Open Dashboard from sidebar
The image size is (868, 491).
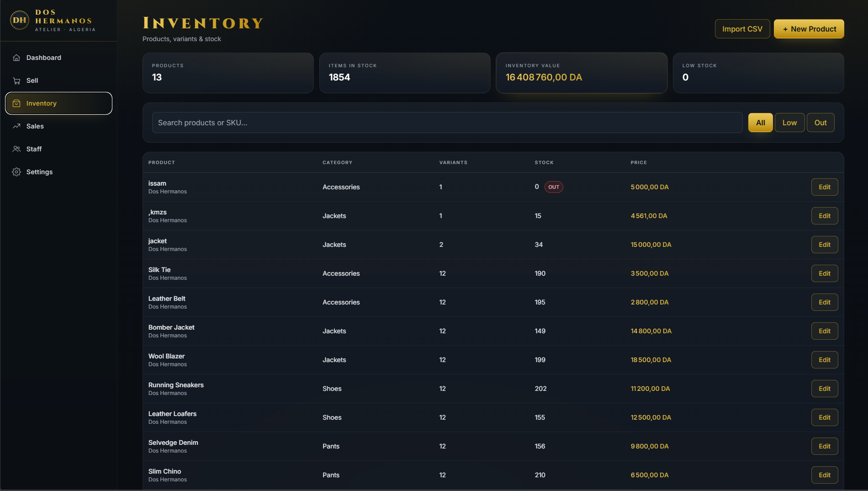click(58, 58)
